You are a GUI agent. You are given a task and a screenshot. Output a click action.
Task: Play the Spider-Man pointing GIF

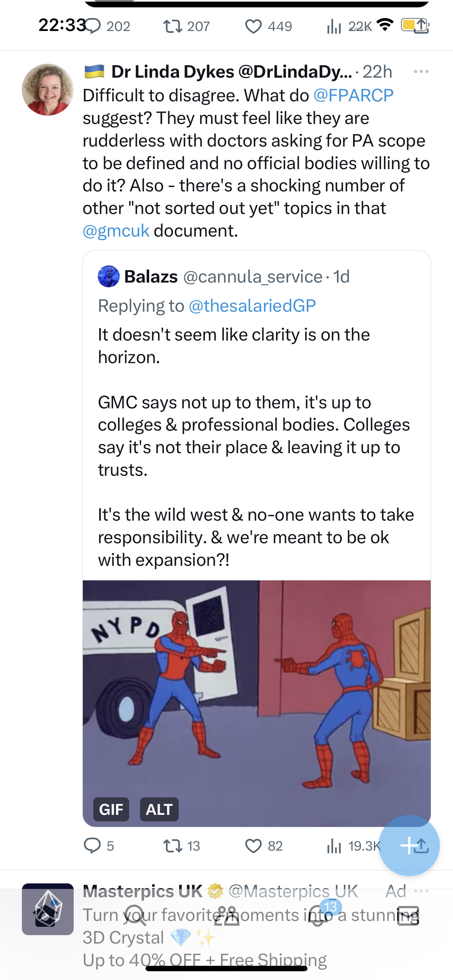(256, 703)
